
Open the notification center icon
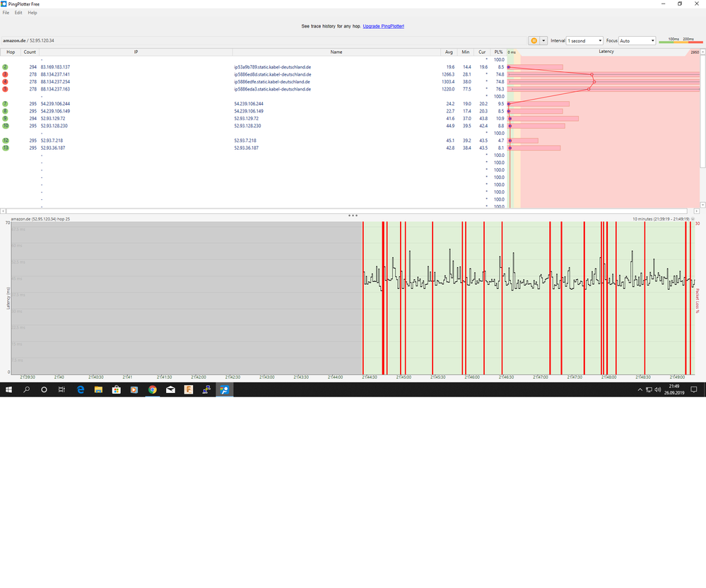(694, 390)
